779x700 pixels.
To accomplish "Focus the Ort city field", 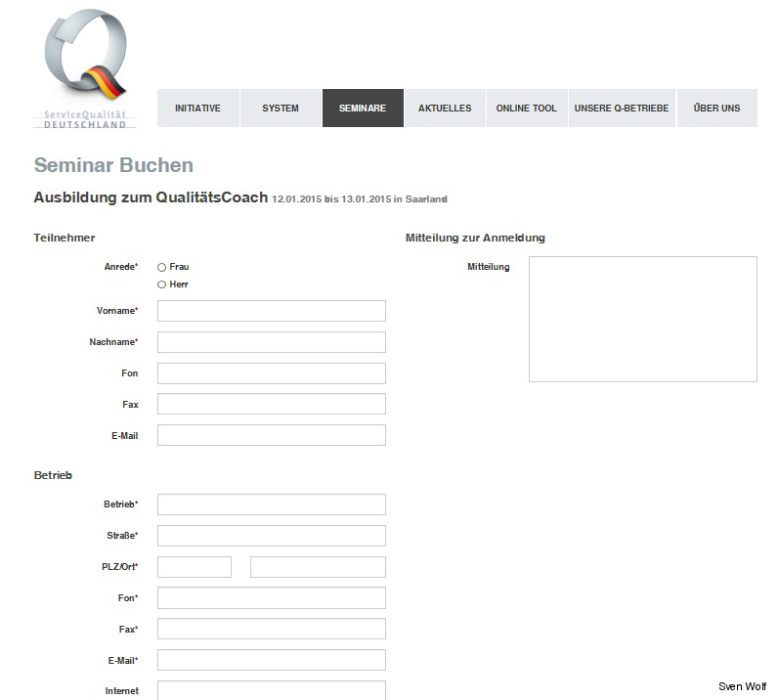I will click(x=318, y=567).
